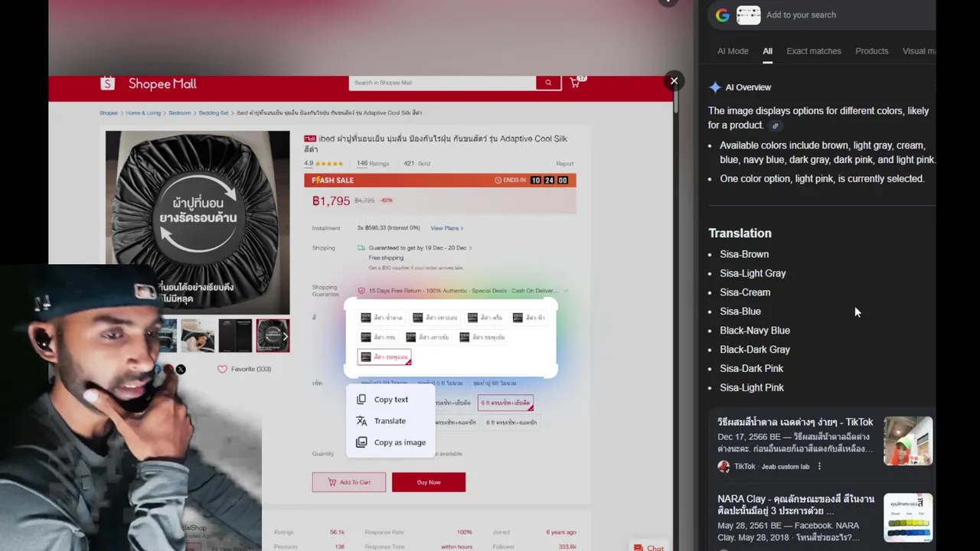Screen dimensions: 980x551
Task: Select the highlighted Light Pink color option
Action: click(384, 357)
